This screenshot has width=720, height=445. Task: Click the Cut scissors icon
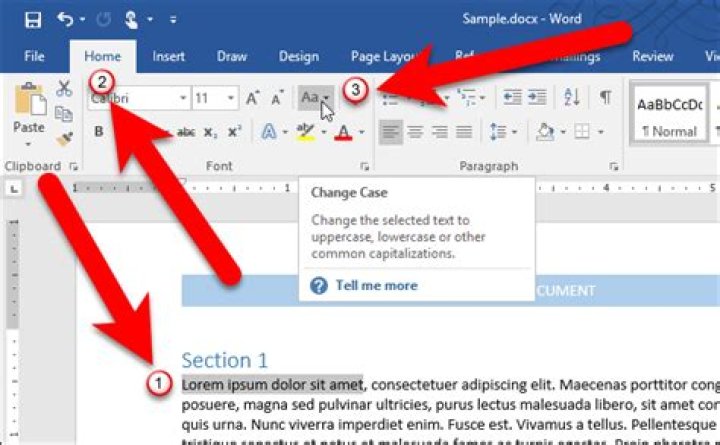click(x=64, y=88)
